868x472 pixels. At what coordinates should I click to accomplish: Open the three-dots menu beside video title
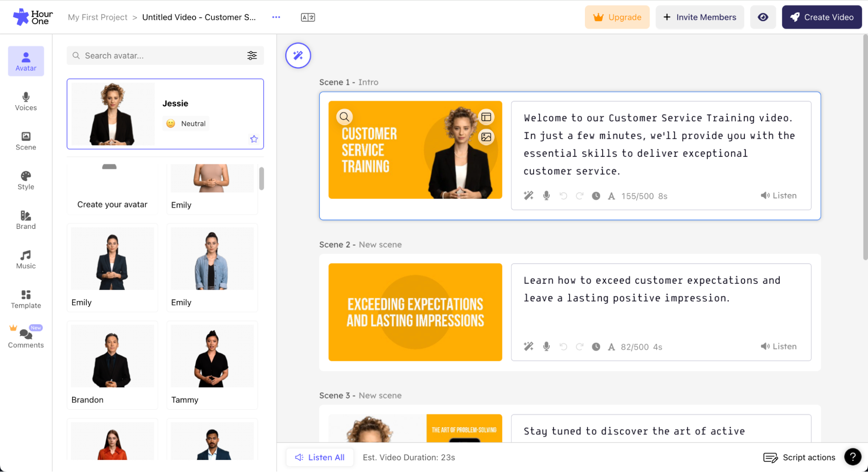[276, 17]
